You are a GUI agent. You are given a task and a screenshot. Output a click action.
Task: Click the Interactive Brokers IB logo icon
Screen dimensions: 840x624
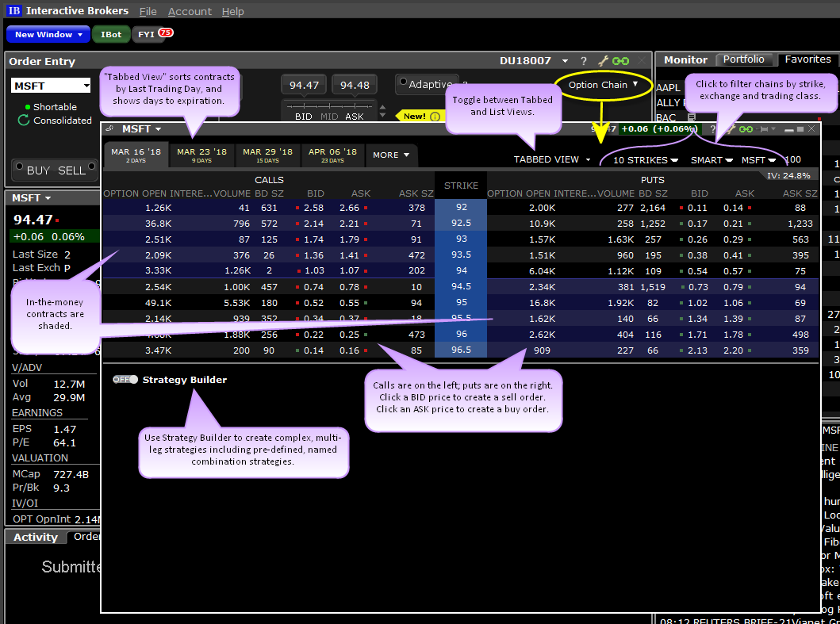pyautogui.click(x=14, y=11)
